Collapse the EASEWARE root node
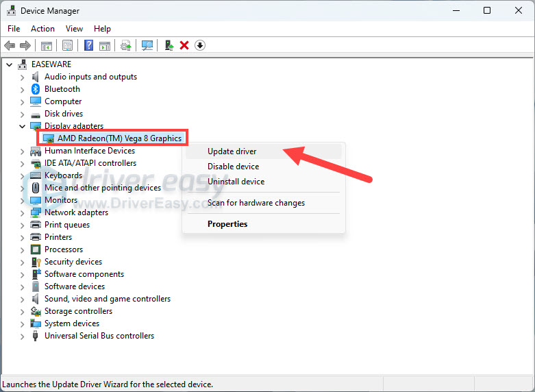This screenshot has height=392, width=535. (x=10, y=64)
